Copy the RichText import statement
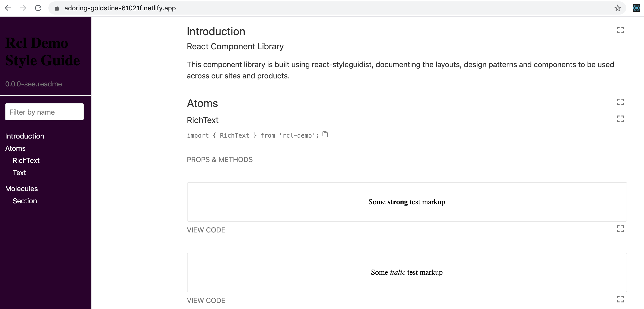Viewport: 644px width, 309px height. pos(325,135)
